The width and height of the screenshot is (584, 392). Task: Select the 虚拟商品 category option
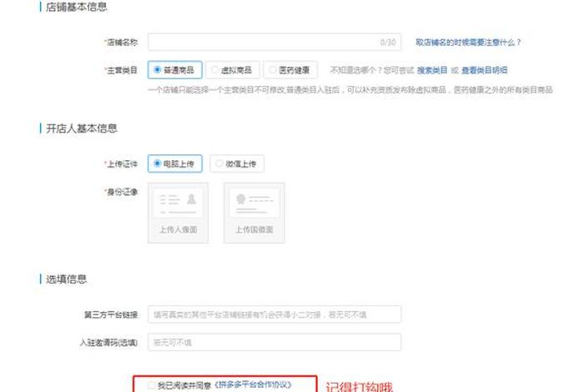tap(233, 70)
